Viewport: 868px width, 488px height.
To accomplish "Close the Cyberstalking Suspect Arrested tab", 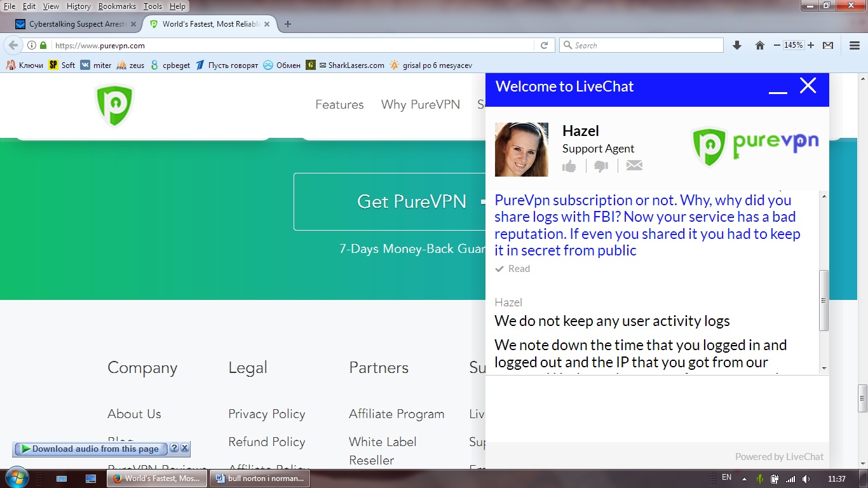I will [x=133, y=24].
